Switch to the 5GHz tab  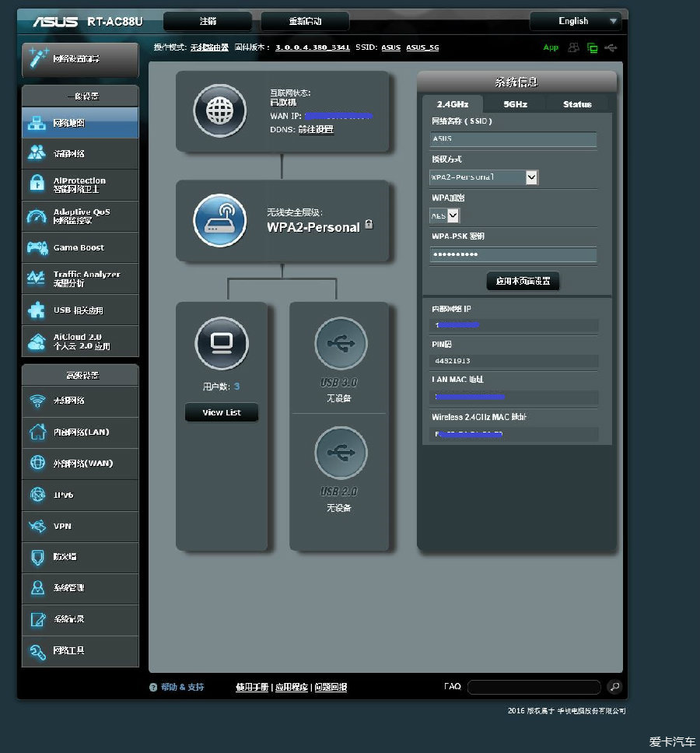(x=515, y=103)
